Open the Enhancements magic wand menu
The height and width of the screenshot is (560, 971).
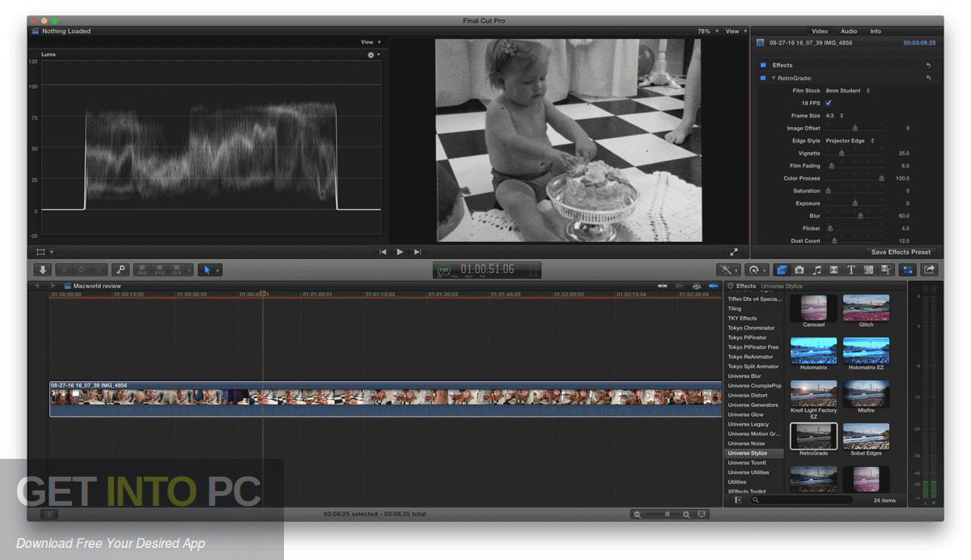[727, 269]
